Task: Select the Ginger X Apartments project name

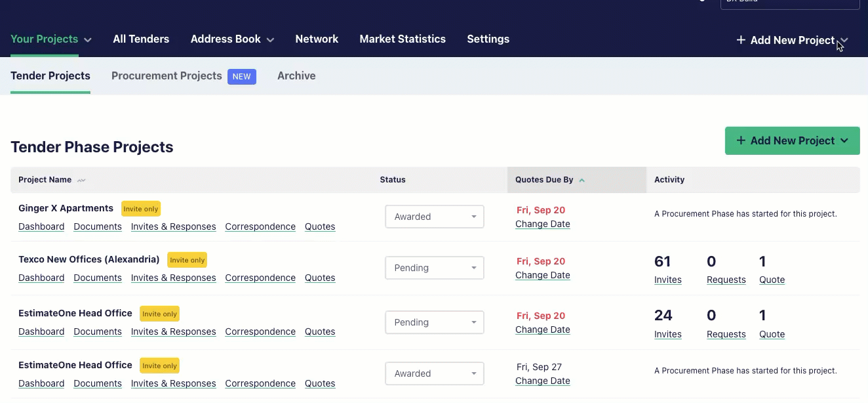Action: (x=66, y=209)
